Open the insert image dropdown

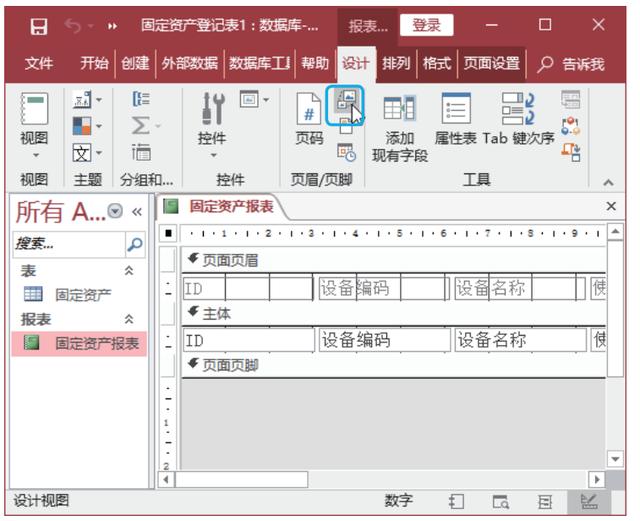(255, 99)
